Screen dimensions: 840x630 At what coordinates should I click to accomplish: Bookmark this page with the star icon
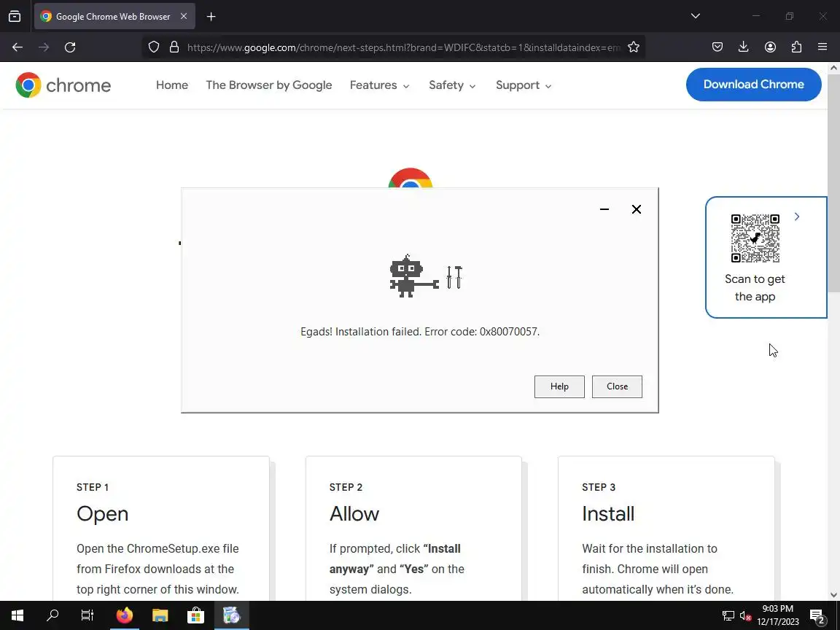pos(633,47)
